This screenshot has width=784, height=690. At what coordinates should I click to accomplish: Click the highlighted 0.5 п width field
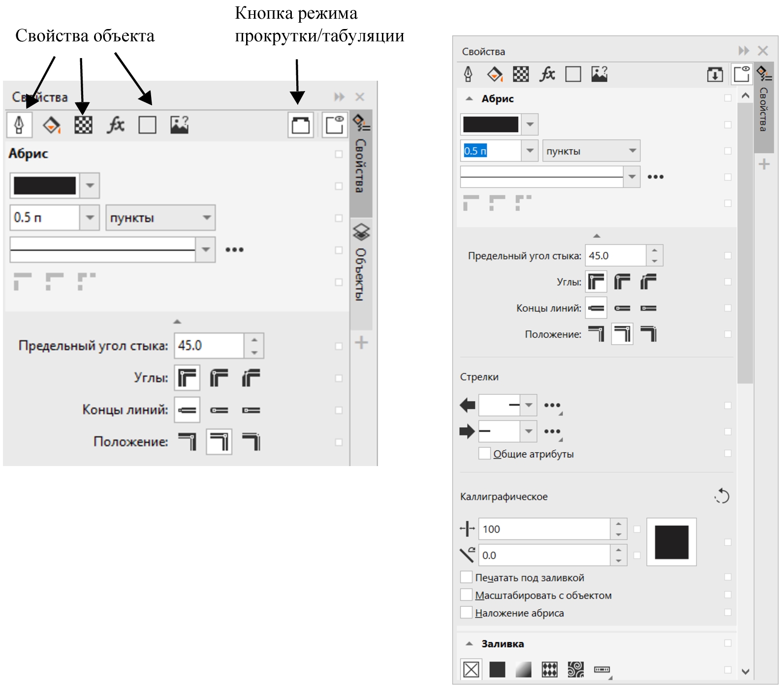click(491, 151)
